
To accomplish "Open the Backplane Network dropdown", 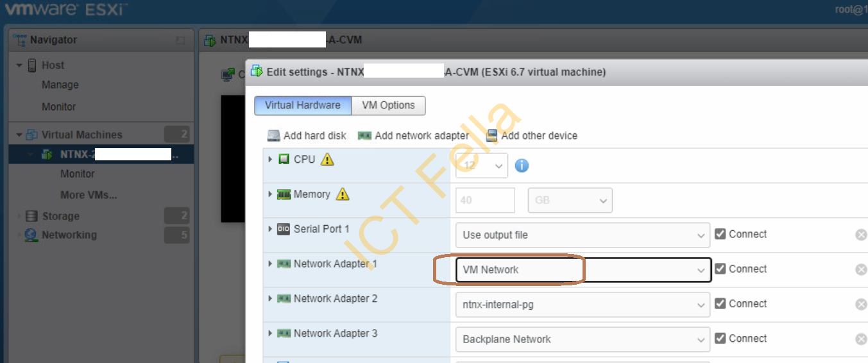I will 583,339.
